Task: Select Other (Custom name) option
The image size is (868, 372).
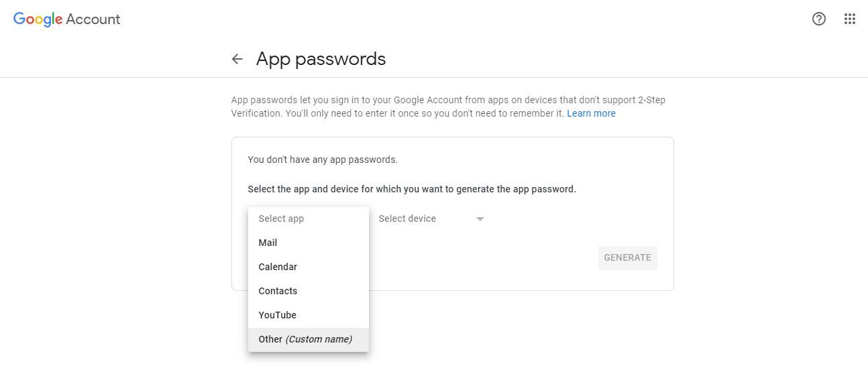Action: [305, 339]
